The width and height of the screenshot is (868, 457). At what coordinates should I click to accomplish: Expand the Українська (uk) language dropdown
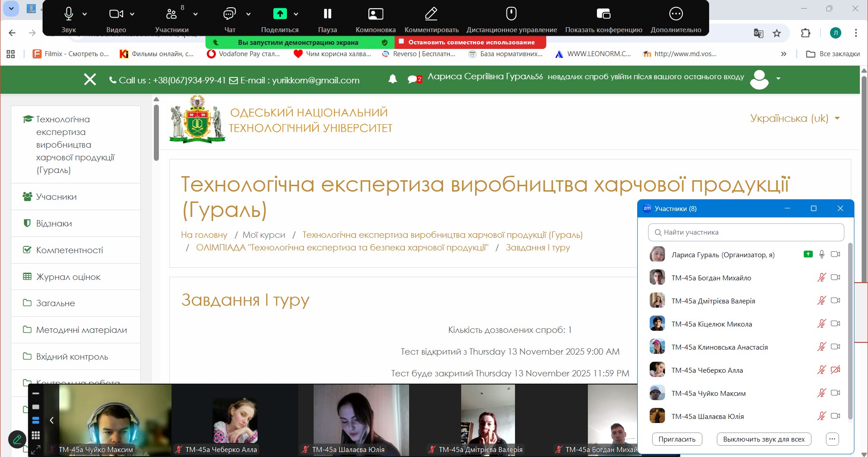[x=795, y=118]
